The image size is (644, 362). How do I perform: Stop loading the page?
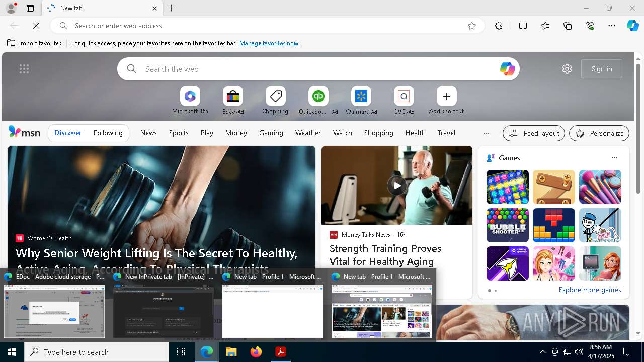tap(36, 26)
